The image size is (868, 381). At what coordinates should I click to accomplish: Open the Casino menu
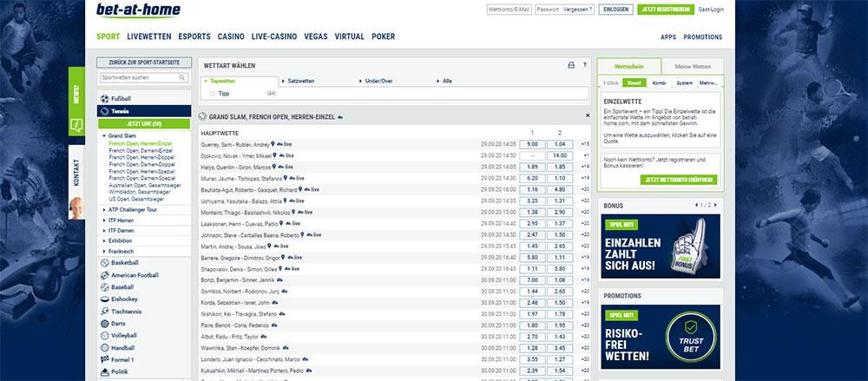pos(231,37)
